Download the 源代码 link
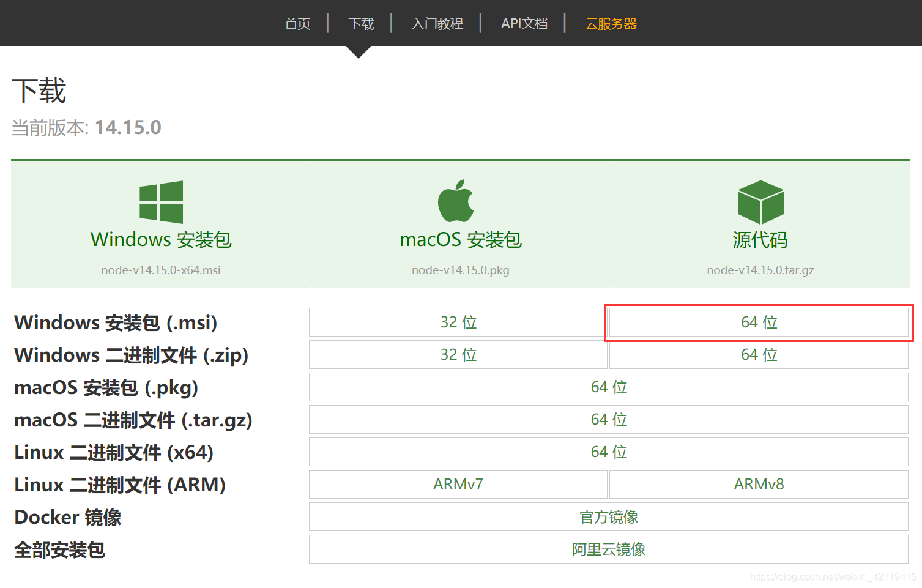Screen dimensions: 922x588 (760, 239)
